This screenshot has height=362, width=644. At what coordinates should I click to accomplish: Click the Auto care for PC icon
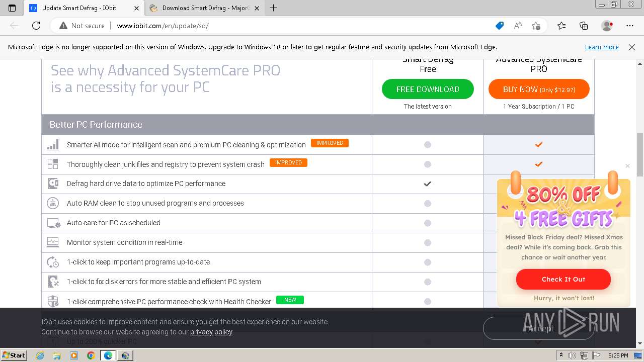point(54,223)
